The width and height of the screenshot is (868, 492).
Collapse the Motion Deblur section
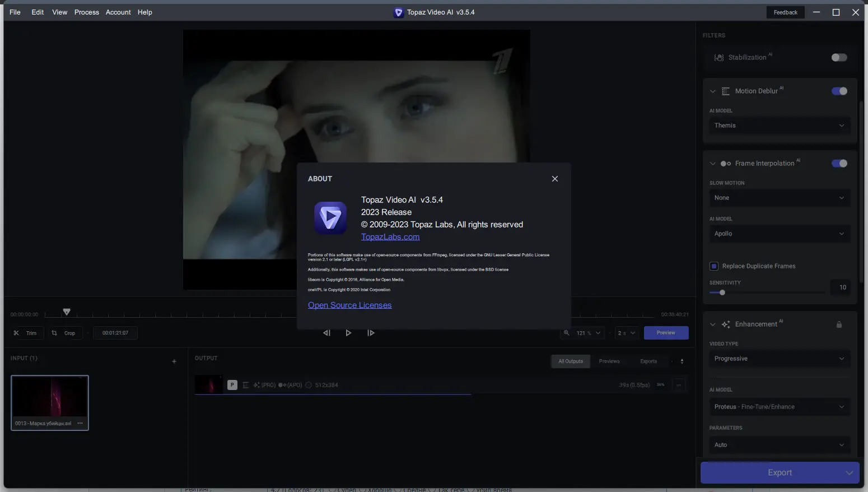pos(713,91)
